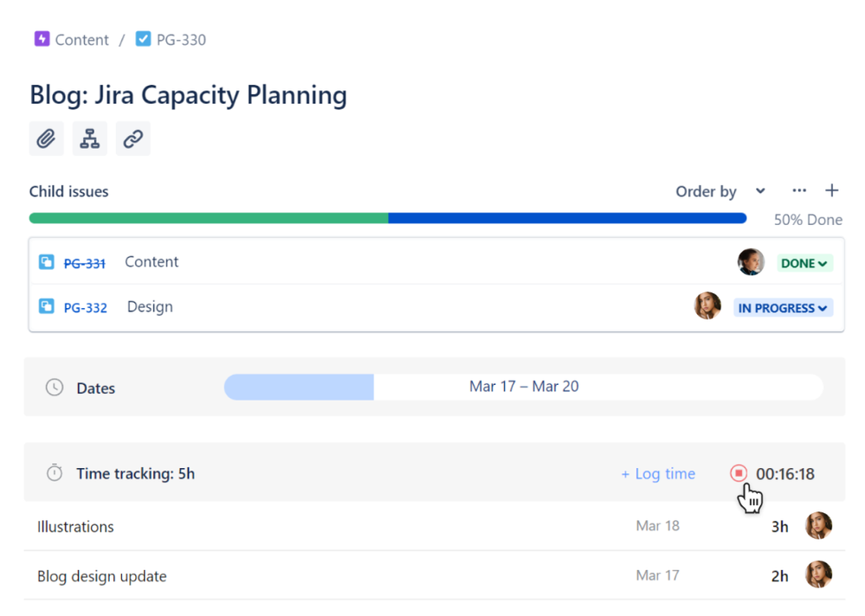The image size is (865, 616).
Task: Click the Blog design update worklog entry
Action: (102, 576)
